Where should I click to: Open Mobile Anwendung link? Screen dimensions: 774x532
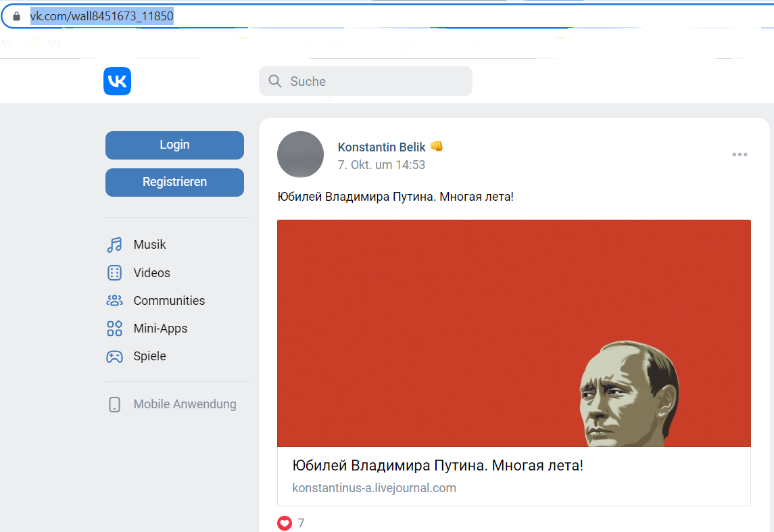point(185,404)
